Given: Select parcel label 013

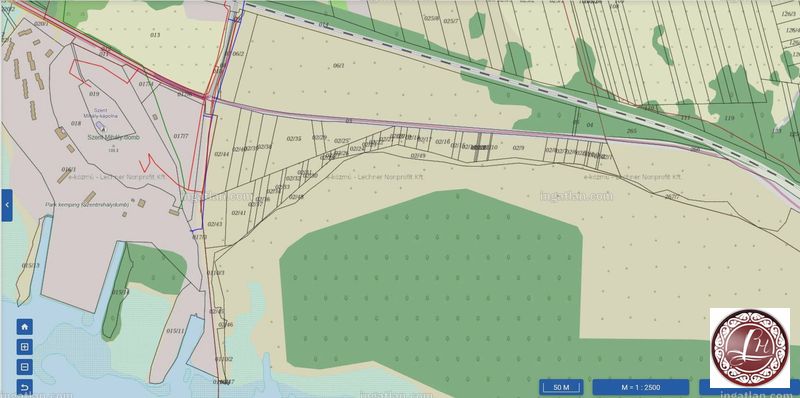Looking at the screenshot, I should pos(155,35).
